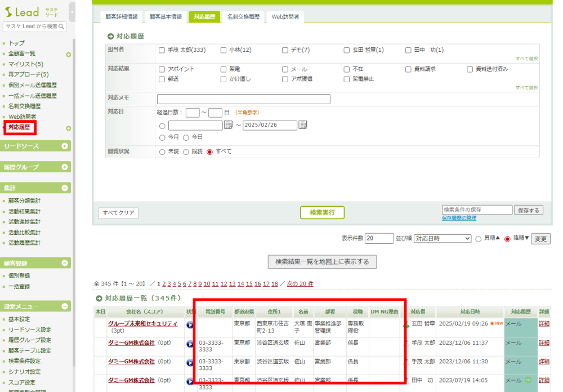Image resolution: width=563 pixels, height=392 pixels.
Task: Click the 対応メモ text input field
Action: (x=243, y=99)
